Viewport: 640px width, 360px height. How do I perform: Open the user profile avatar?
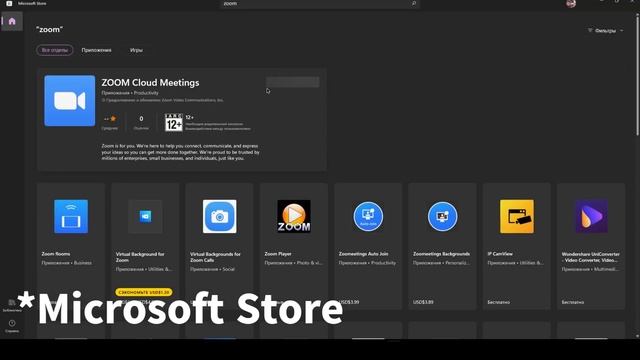(x=571, y=4)
